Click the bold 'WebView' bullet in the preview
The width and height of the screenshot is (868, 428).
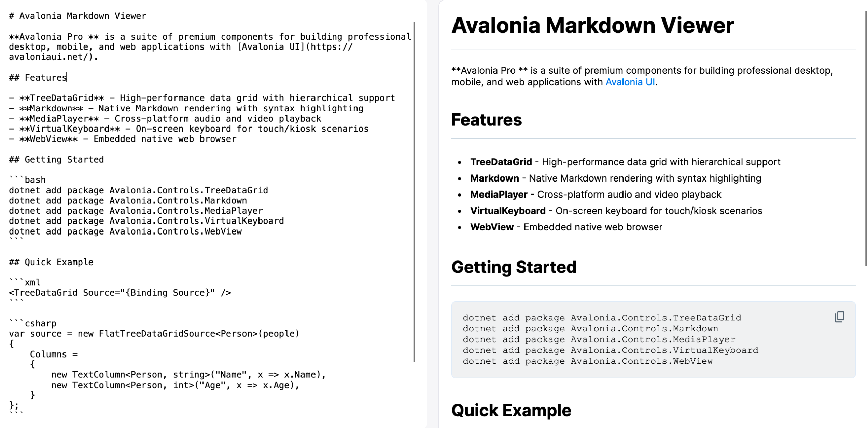pyautogui.click(x=492, y=227)
